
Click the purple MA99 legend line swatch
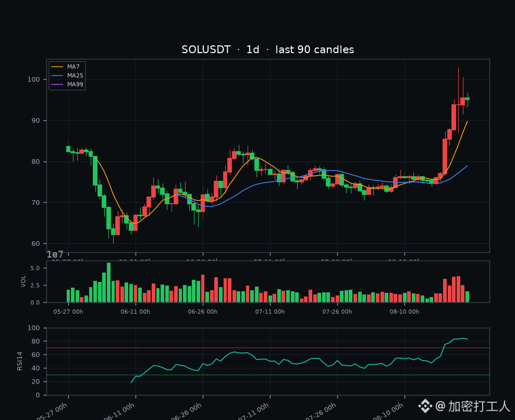click(x=57, y=84)
